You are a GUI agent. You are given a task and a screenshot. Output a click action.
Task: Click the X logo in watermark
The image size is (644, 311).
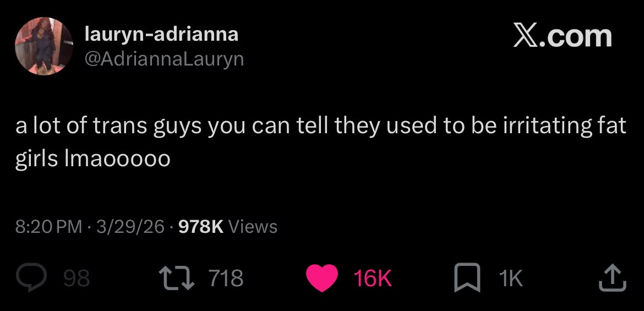[x=526, y=36]
